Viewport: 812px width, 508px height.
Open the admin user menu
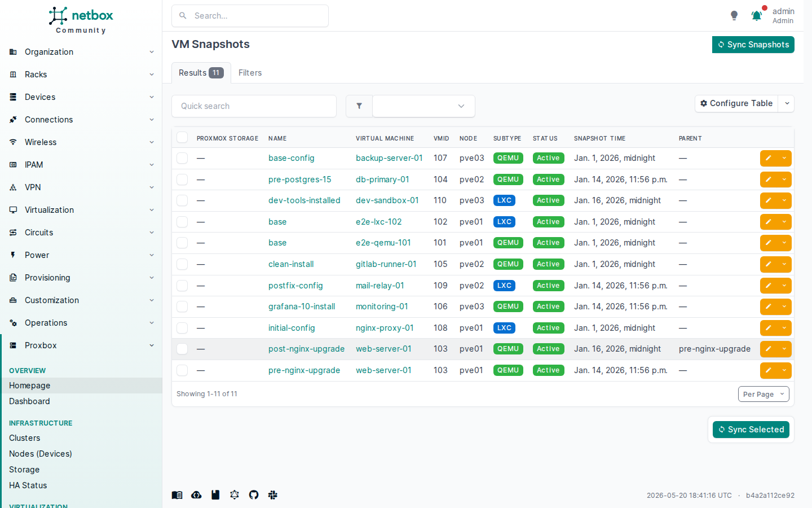(783, 16)
